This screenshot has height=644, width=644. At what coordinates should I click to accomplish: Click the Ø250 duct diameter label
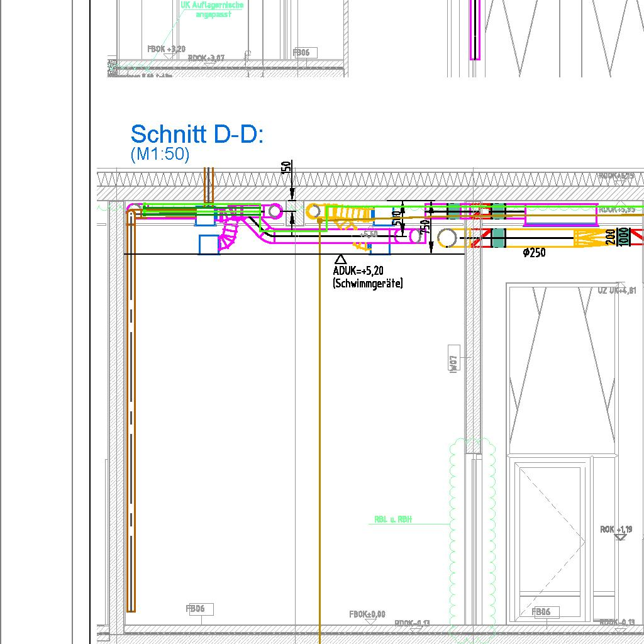coord(534,253)
